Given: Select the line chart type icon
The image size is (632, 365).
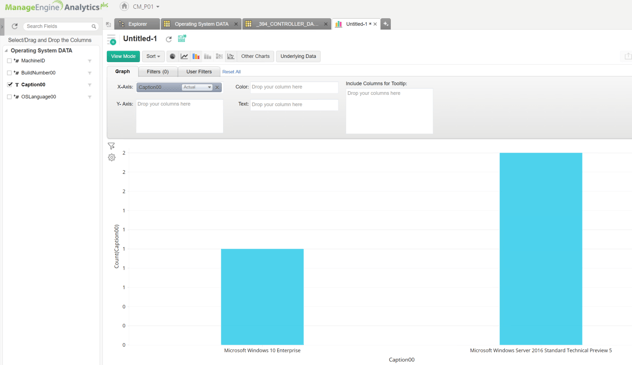Looking at the screenshot, I should point(184,56).
